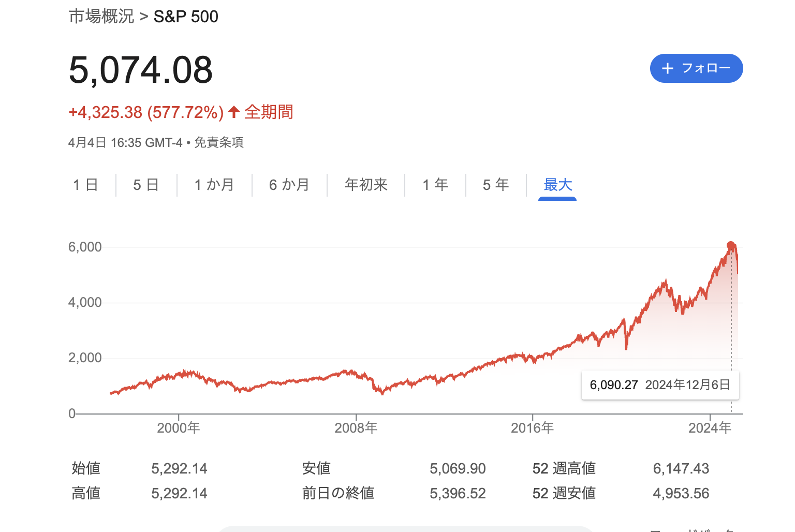Click the 2008年 x-axis label
The height and width of the screenshot is (532, 795).
pos(356,428)
